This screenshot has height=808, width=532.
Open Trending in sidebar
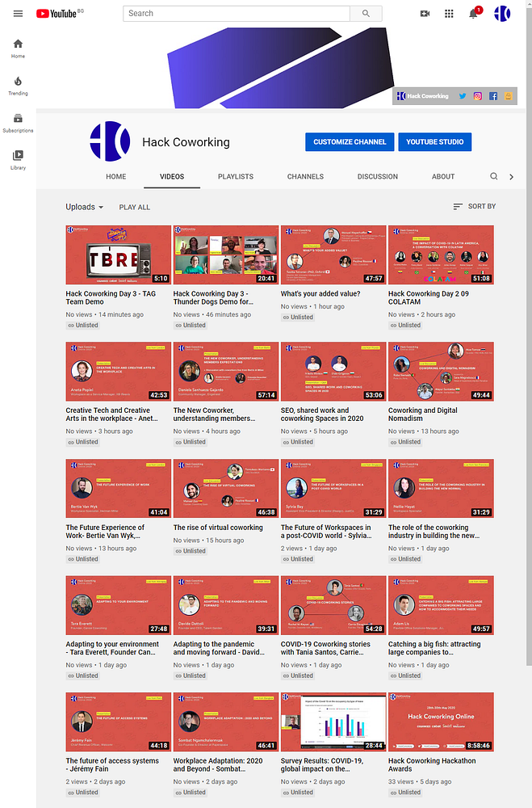18,86
